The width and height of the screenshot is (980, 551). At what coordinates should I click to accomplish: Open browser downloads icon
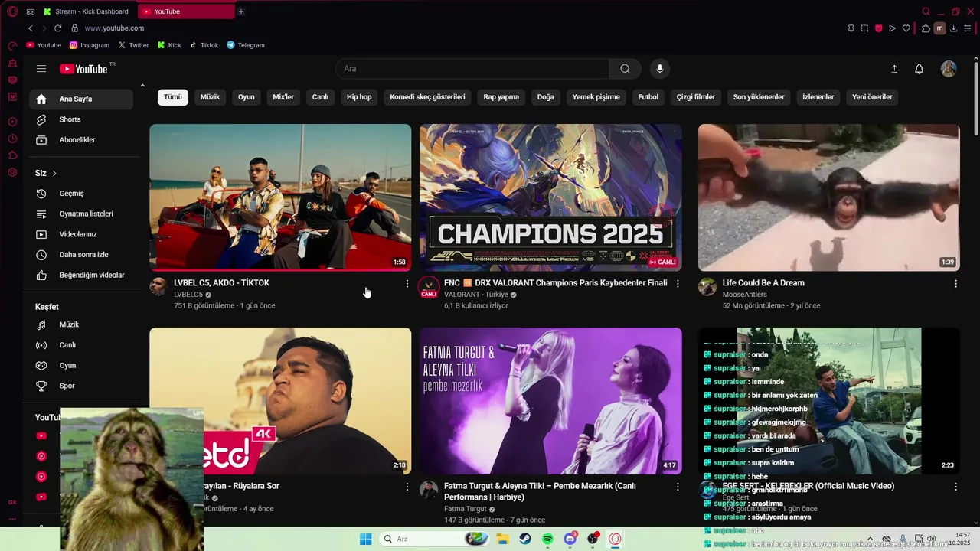(x=954, y=28)
